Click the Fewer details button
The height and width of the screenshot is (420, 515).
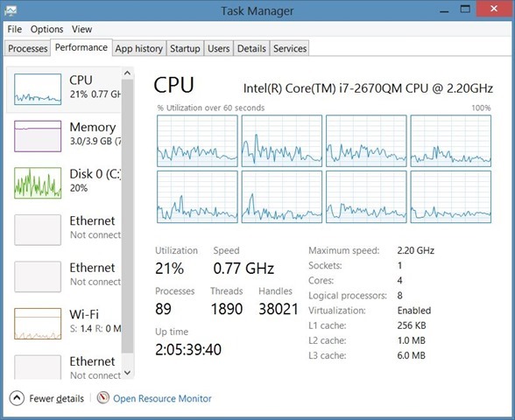pyautogui.click(x=47, y=398)
